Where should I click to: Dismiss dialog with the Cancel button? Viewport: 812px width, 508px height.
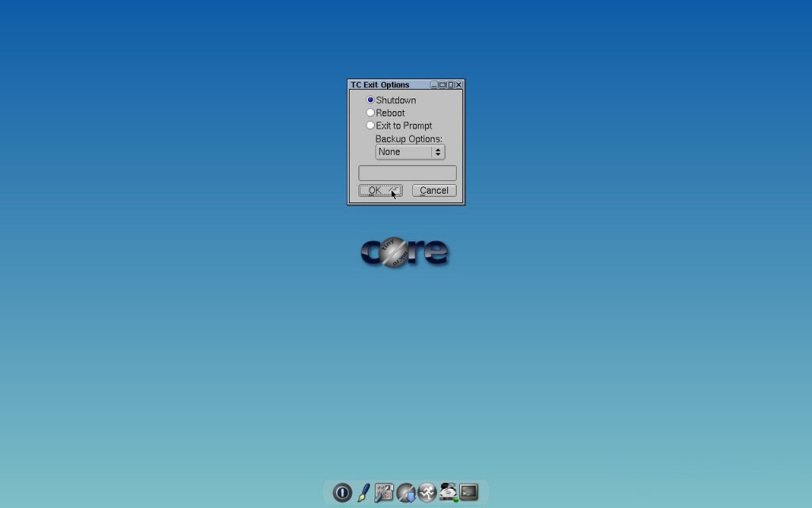click(434, 190)
